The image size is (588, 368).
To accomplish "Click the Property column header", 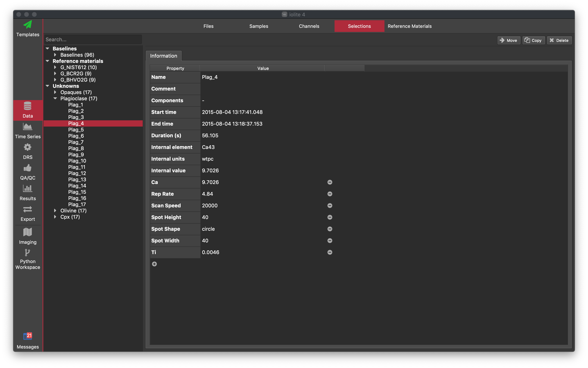I will [175, 68].
